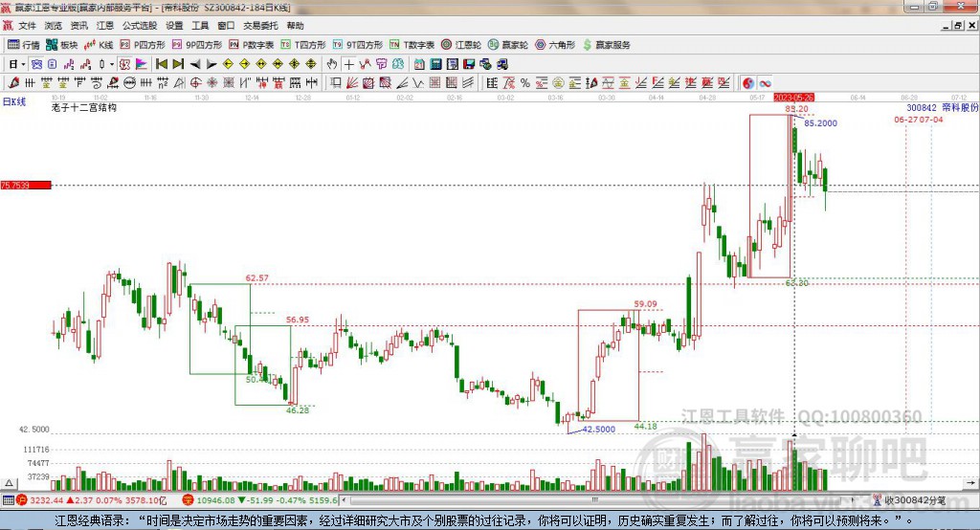The width and height of the screenshot is (980, 530).
Task: Click the truck transfer icon
Action: pos(501,64)
